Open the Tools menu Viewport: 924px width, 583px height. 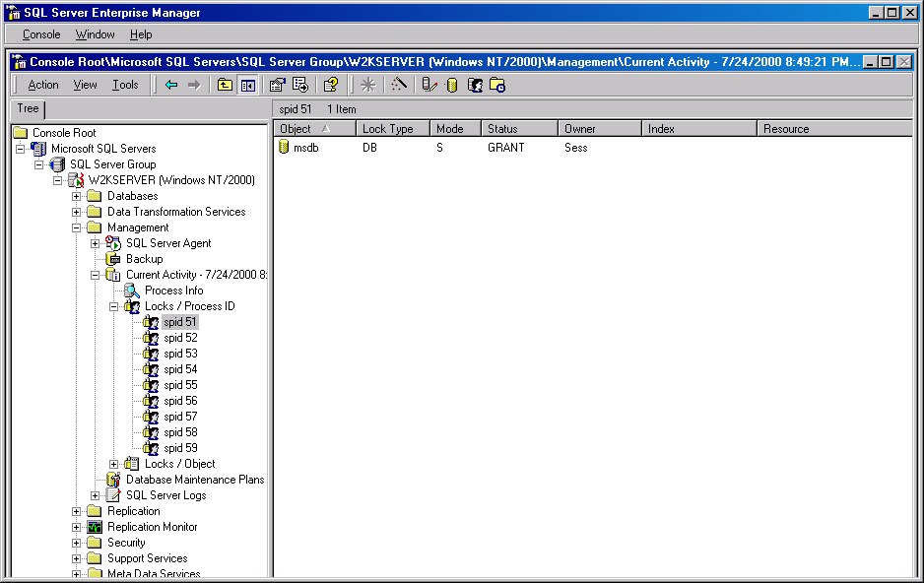click(x=125, y=85)
